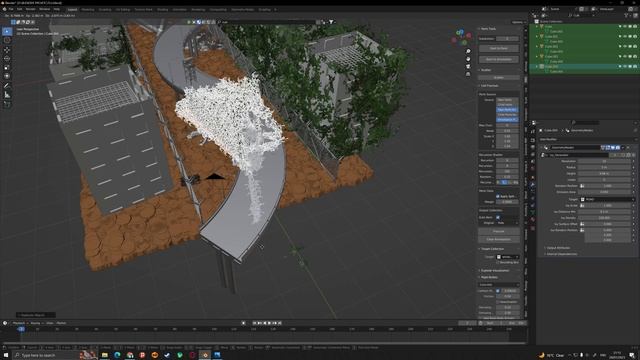Switch to the Modeling workspace tab
Image resolution: width=640 pixels, height=360 pixels.
point(87,9)
